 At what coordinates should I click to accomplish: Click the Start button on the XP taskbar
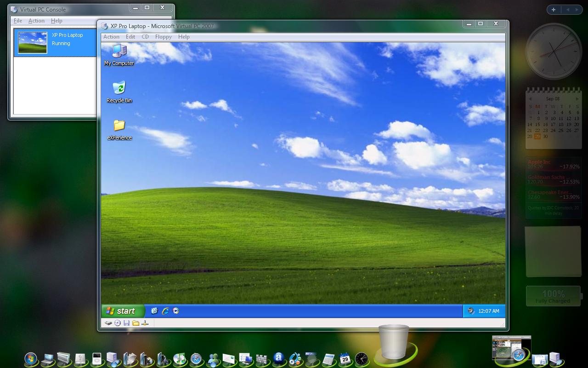pyautogui.click(x=121, y=311)
